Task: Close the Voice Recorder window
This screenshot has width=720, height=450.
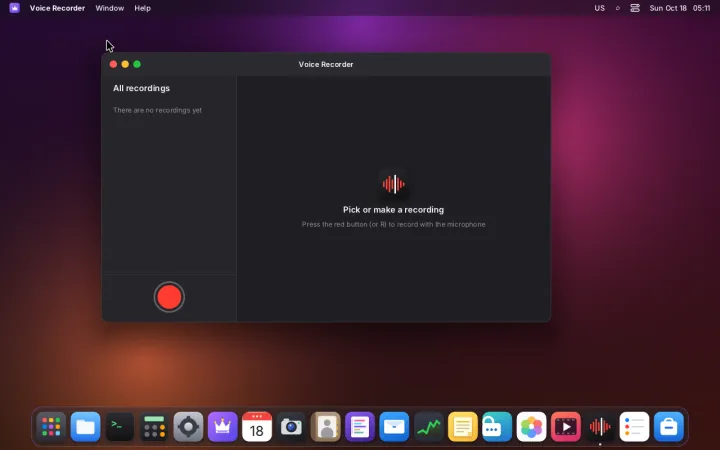Action: 113,64
